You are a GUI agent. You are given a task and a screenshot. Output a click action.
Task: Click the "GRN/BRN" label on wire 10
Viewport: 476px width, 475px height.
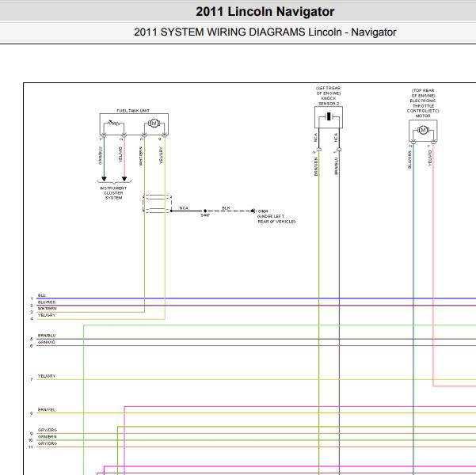pyautogui.click(x=47, y=437)
